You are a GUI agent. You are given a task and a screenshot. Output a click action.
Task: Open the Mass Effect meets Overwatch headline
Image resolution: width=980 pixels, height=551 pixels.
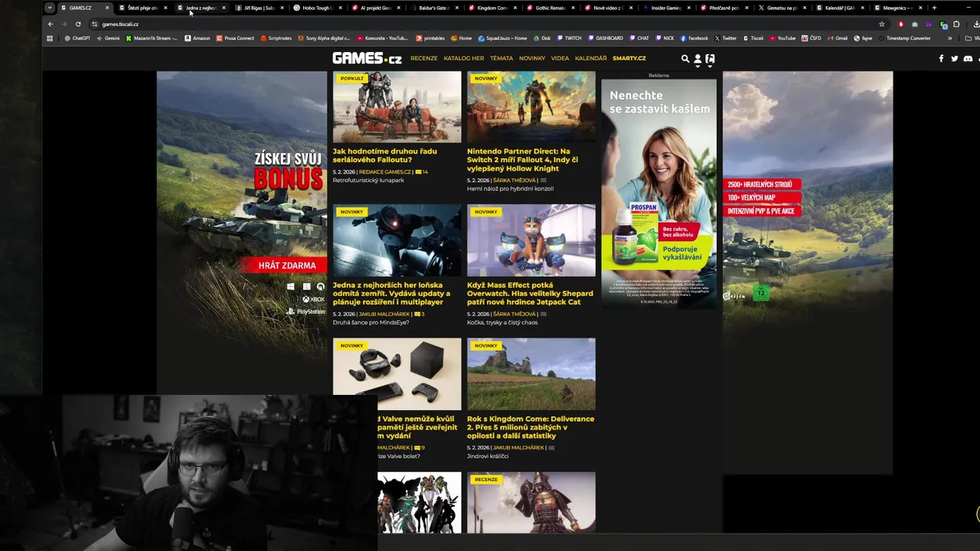coord(530,293)
